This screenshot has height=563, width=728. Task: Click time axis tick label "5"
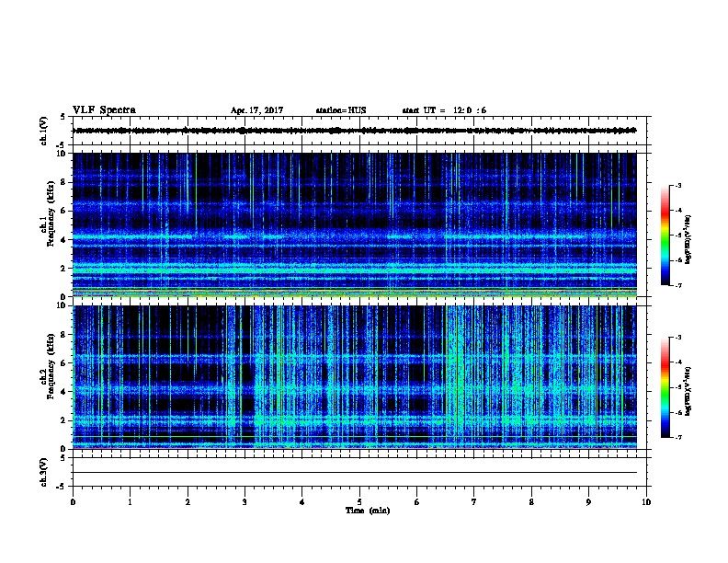359,501
